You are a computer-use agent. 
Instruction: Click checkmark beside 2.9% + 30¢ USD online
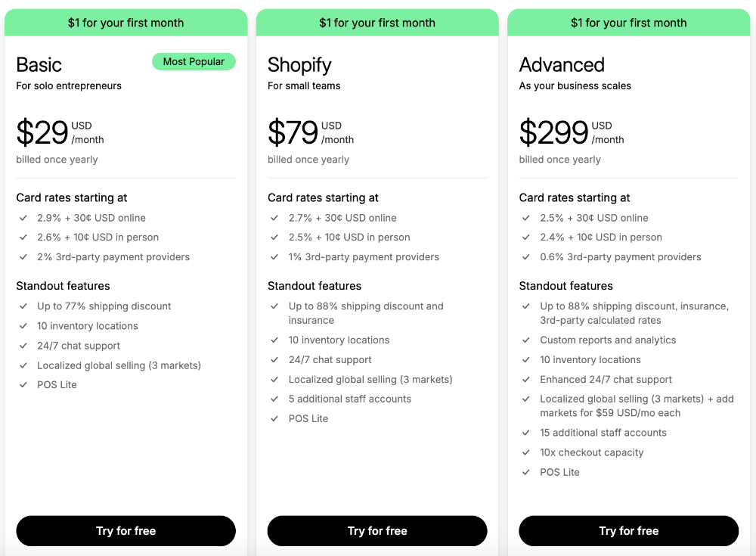click(x=23, y=218)
